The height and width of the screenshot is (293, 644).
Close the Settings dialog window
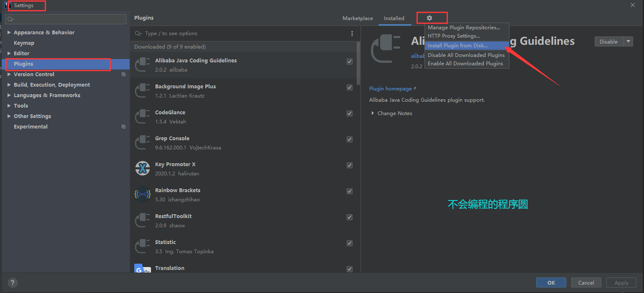click(632, 5)
